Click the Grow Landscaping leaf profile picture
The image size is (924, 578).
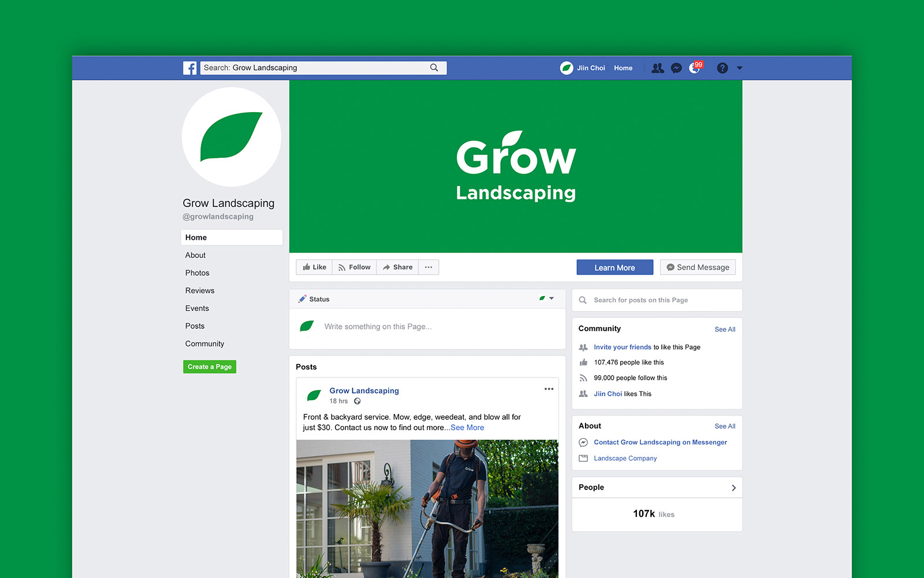pos(232,137)
